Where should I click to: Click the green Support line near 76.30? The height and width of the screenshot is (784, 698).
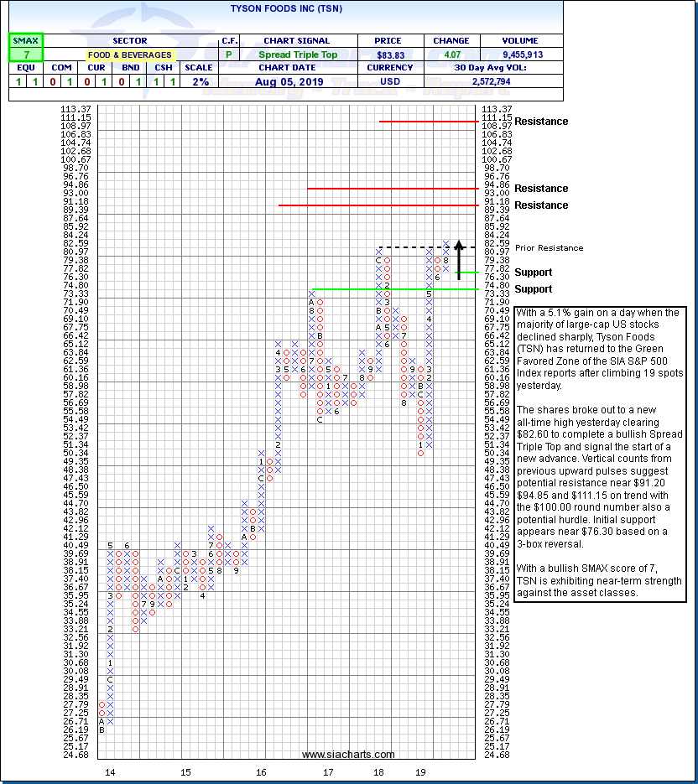click(467, 273)
